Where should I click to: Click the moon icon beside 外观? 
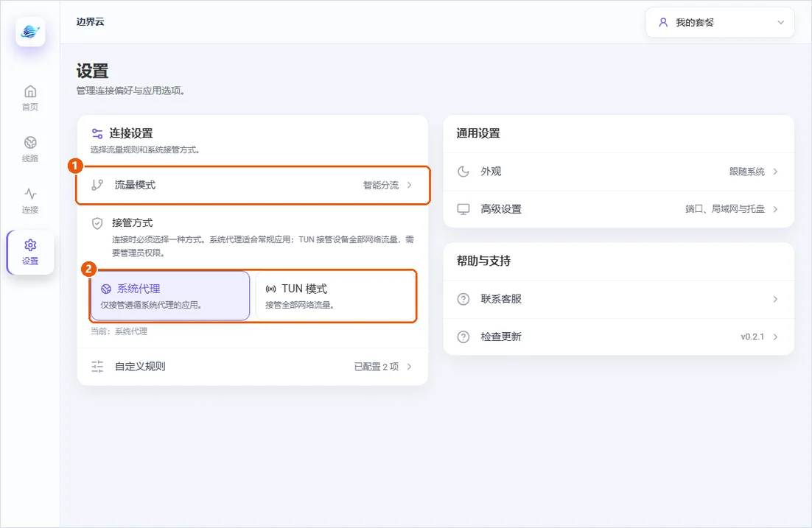[x=463, y=172]
